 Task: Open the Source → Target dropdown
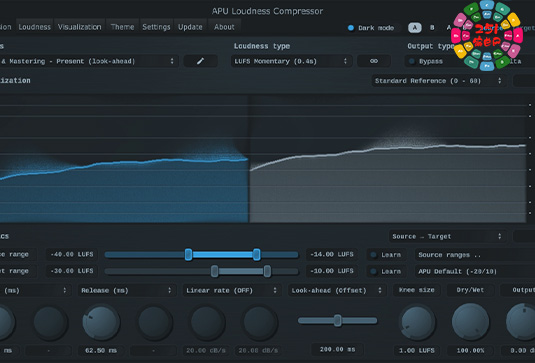click(447, 236)
